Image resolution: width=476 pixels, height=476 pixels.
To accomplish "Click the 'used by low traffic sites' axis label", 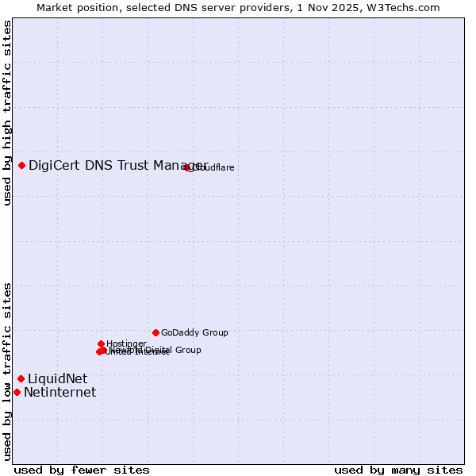I will (x=7, y=370).
